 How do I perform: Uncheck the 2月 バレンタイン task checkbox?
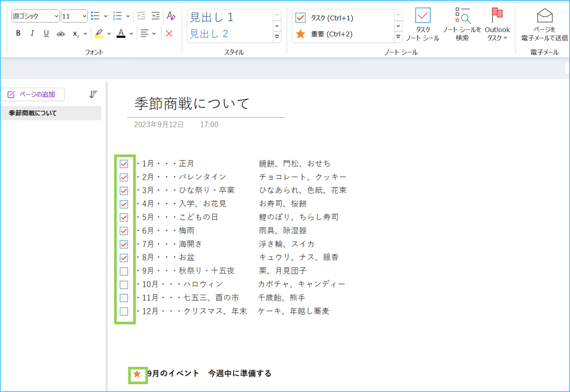point(124,177)
